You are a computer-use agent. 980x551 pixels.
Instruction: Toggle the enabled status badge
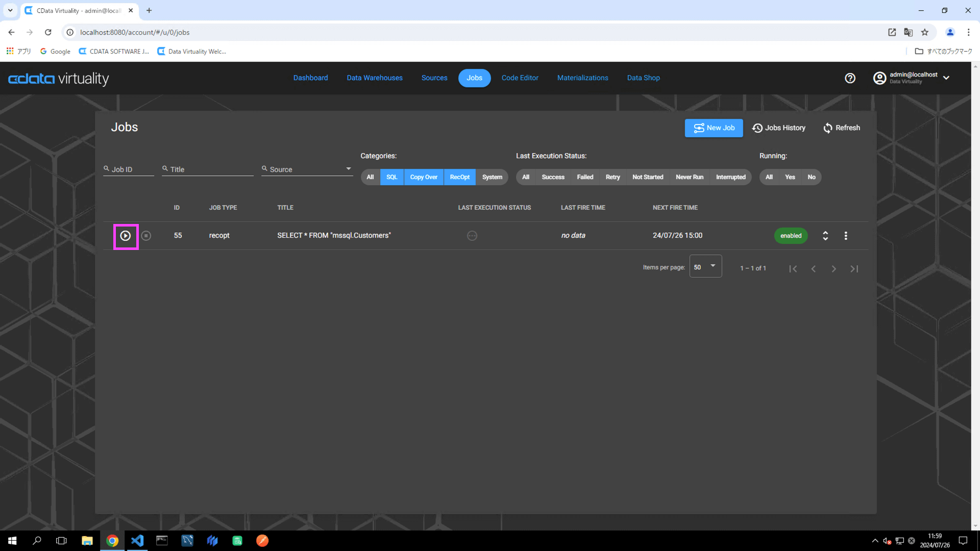[x=791, y=236]
